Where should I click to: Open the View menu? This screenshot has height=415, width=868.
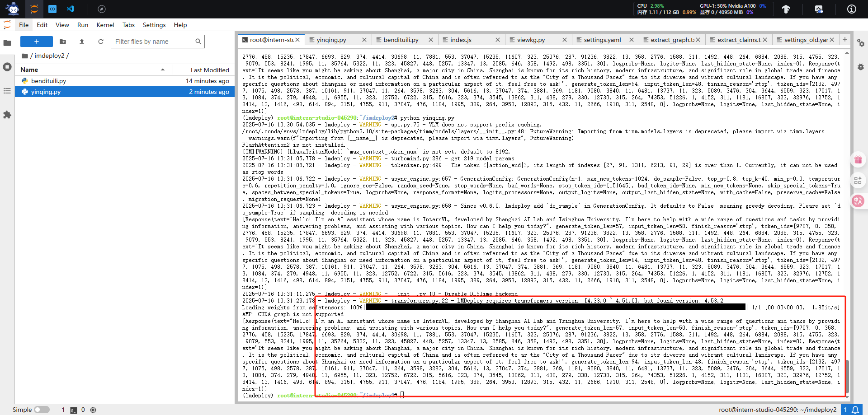62,25
